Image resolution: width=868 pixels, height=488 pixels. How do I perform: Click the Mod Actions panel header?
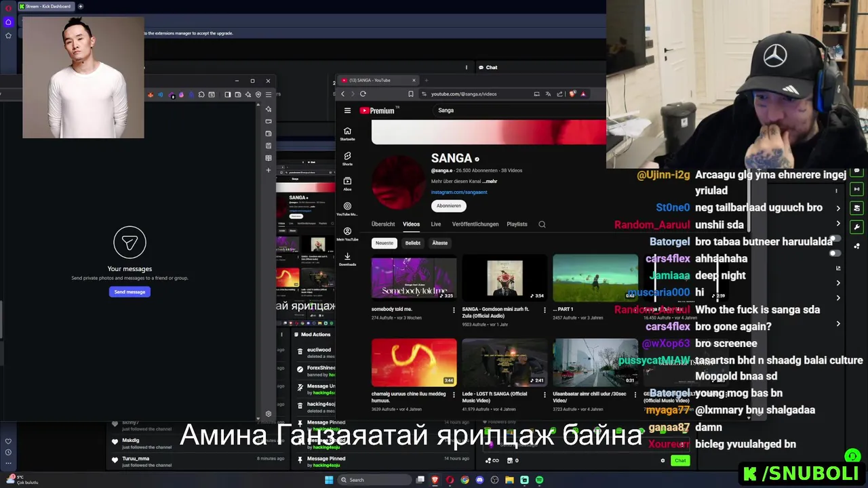[315, 334]
